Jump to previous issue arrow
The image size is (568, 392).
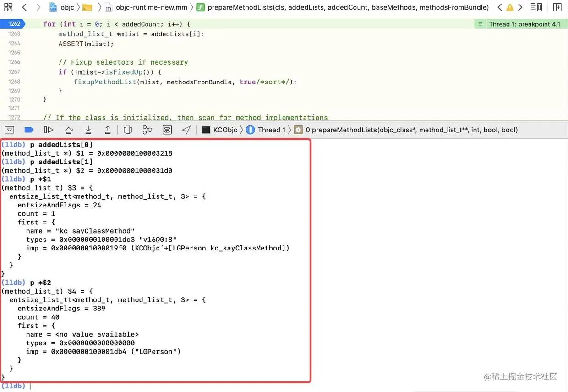point(499,7)
